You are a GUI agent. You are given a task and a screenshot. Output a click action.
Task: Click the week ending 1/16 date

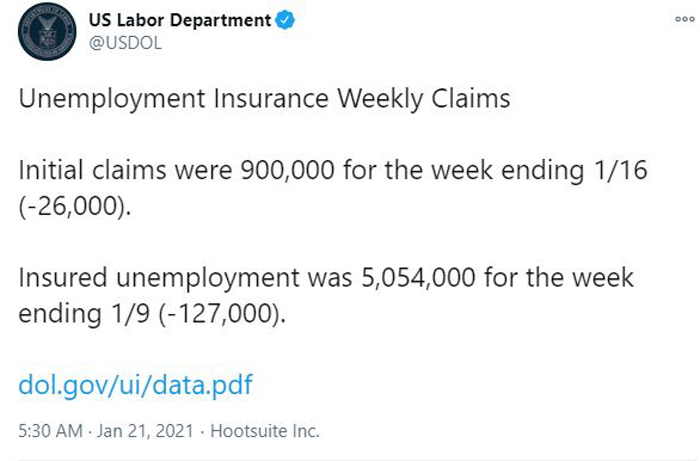pyautogui.click(x=539, y=171)
